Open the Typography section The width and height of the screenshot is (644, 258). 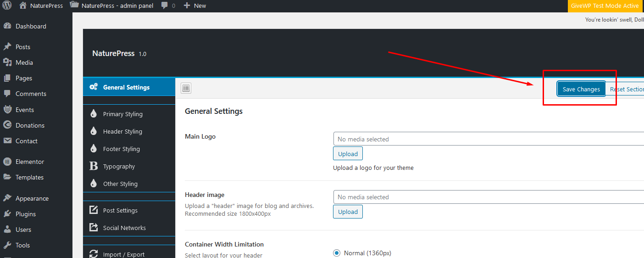(x=129, y=166)
